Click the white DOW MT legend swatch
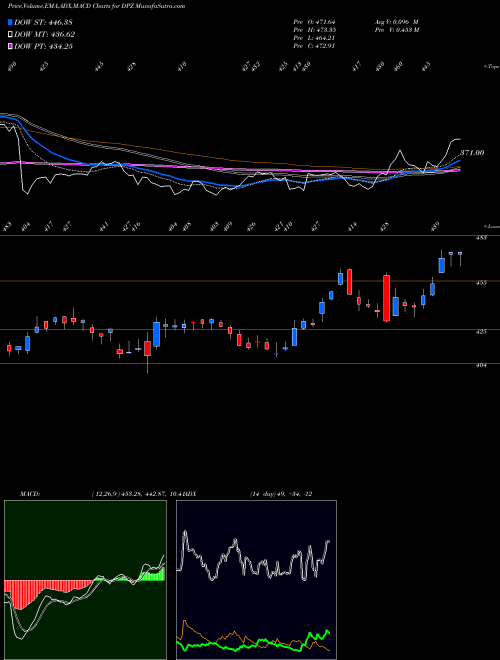This screenshot has width=500, height=660. tap(10, 34)
